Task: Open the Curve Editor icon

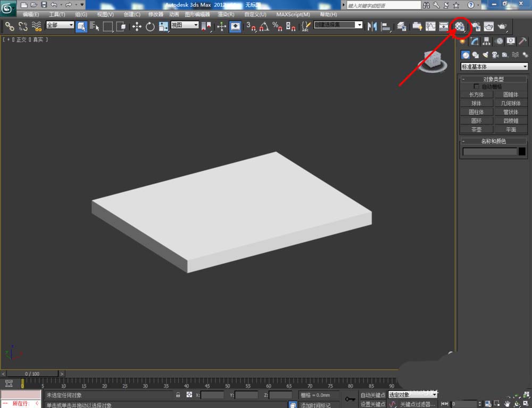Action: click(431, 26)
